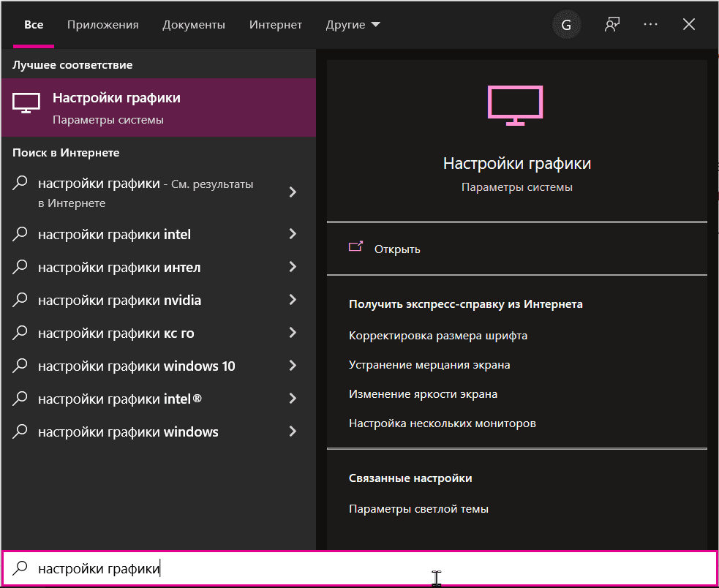This screenshot has width=719, height=588.
Task: Click the search text input field
Action: 366,568
